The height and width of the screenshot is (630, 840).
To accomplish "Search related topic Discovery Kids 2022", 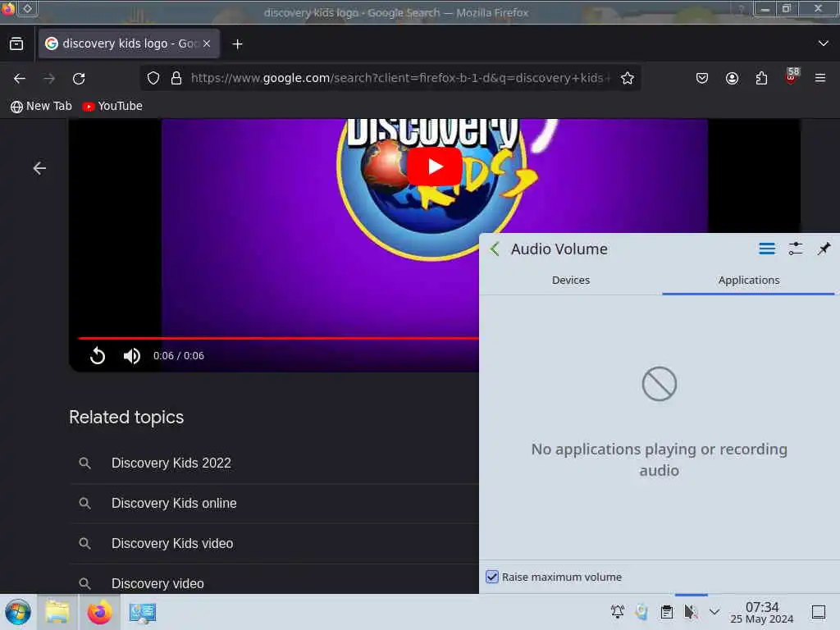I will 274,463.
